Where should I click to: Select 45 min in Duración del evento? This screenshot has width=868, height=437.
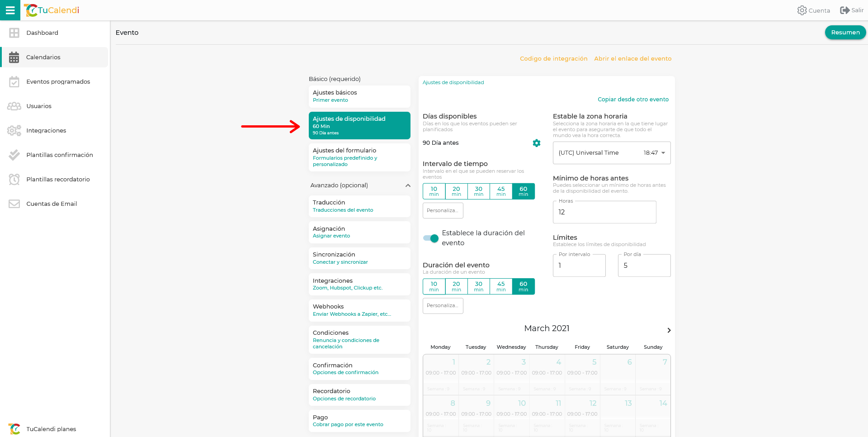click(500, 286)
